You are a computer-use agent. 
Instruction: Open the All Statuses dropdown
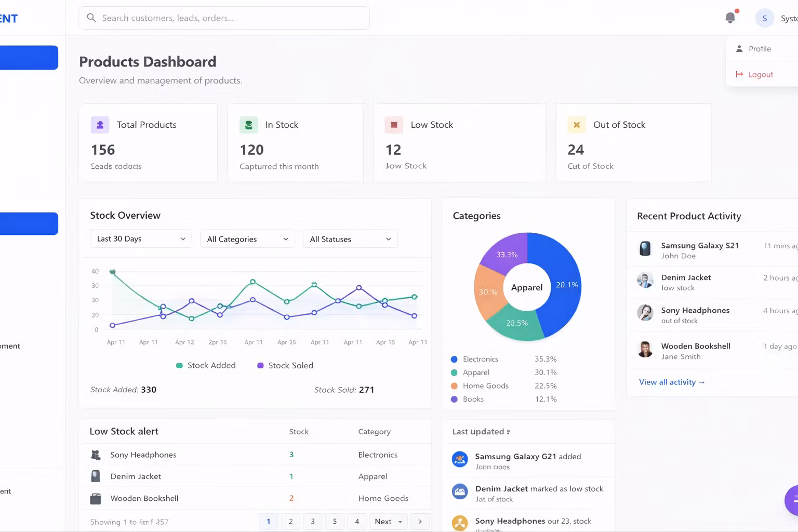coord(350,239)
